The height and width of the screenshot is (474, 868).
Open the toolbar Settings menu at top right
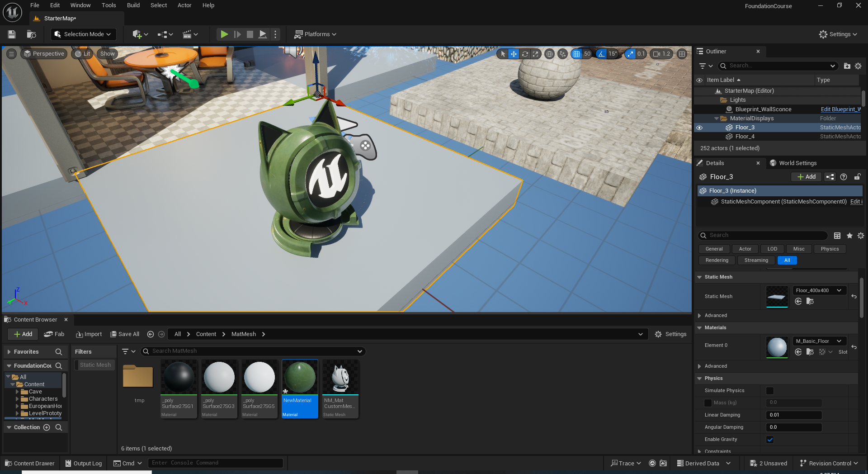838,34
